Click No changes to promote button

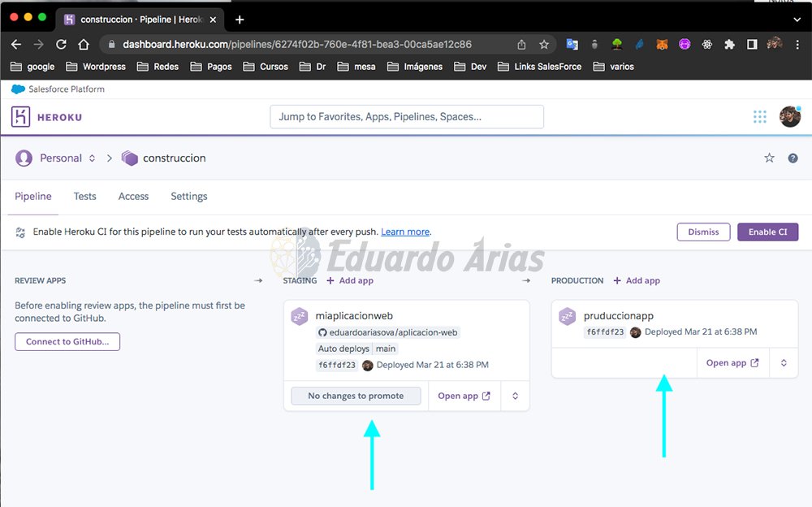click(x=356, y=396)
